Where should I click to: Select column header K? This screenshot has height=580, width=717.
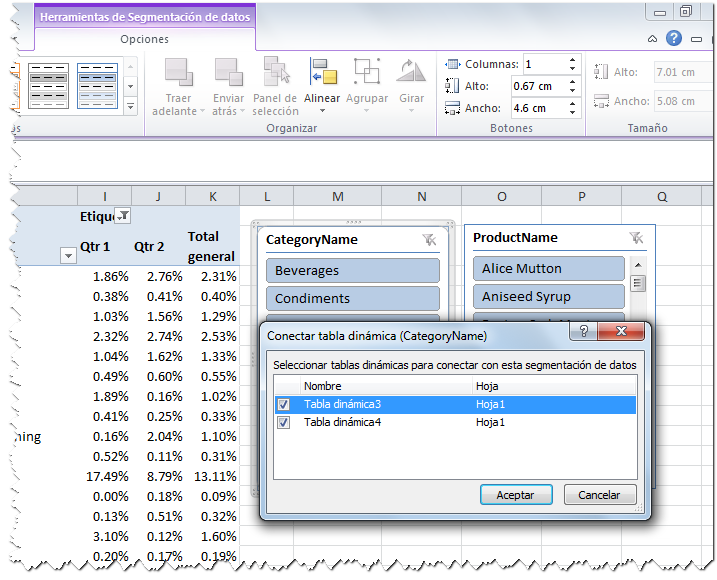[213, 197]
